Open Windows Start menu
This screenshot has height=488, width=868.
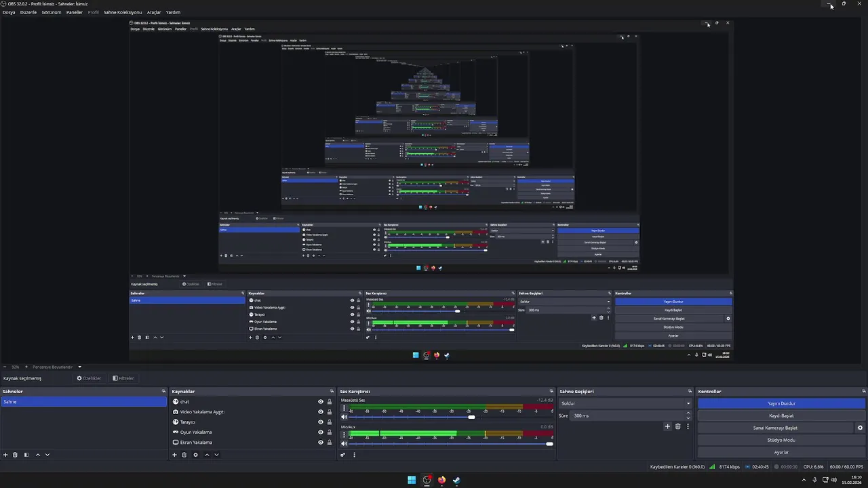click(x=412, y=480)
